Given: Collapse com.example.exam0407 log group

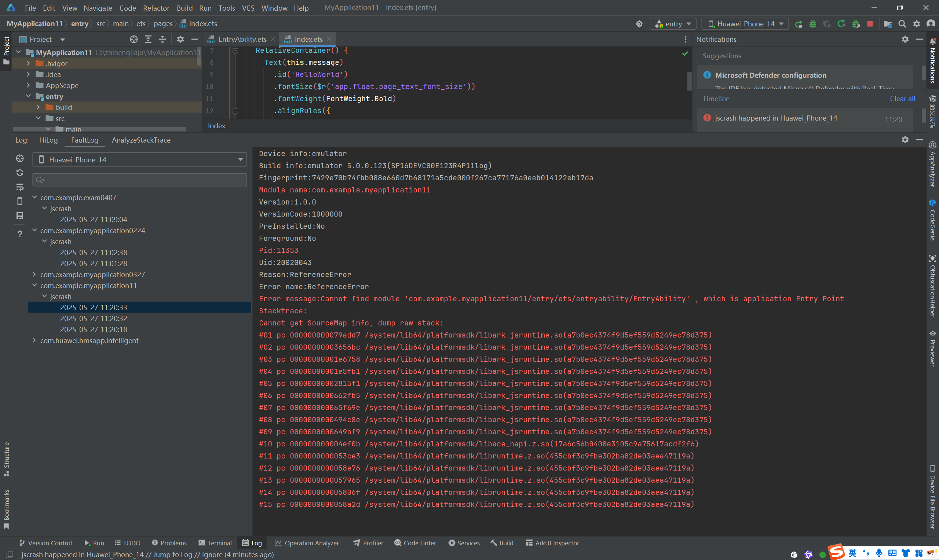Looking at the screenshot, I should 34,198.
